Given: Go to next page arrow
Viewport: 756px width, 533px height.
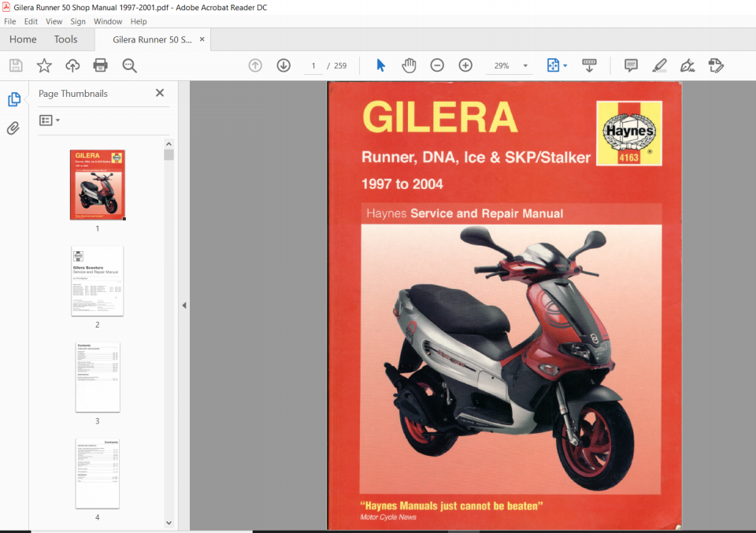Looking at the screenshot, I should click(x=283, y=65).
